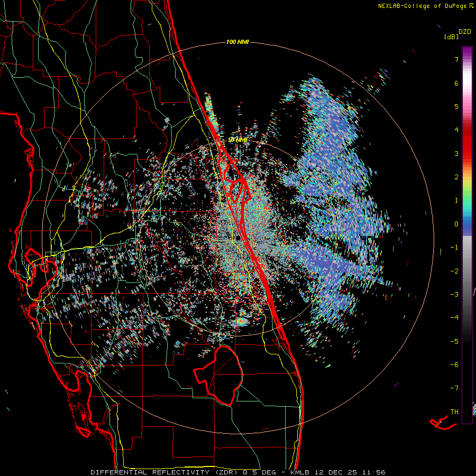476x476 pixels.
Task: Click the -6 value on the legend scale
Action: (454, 365)
